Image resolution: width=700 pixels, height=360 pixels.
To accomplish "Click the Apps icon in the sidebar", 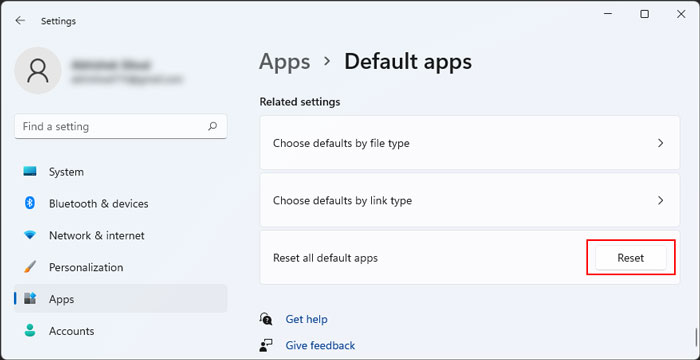I will pyautogui.click(x=30, y=299).
